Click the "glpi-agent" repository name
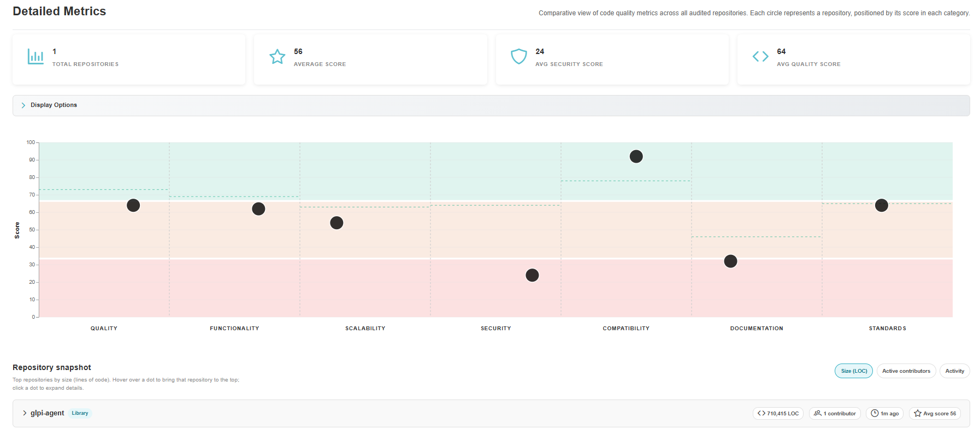This screenshot has width=980, height=435. [48, 413]
